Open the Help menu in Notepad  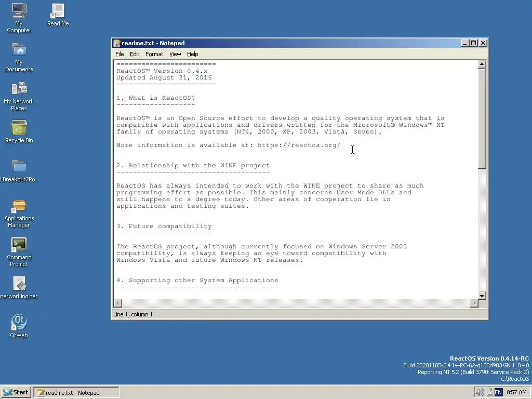192,54
